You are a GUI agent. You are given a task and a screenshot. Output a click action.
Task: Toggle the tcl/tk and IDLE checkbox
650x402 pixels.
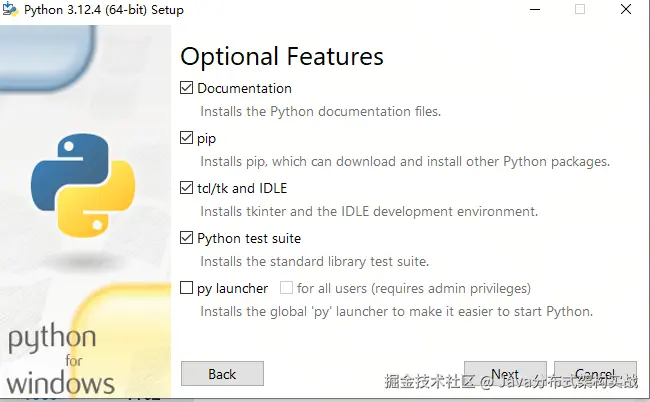pyautogui.click(x=186, y=188)
